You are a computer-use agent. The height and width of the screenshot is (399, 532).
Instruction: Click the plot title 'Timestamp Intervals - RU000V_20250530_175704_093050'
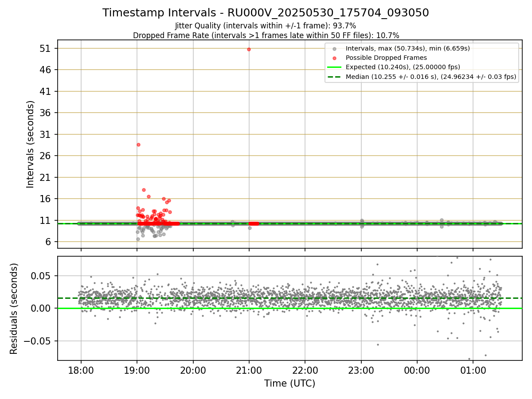point(266,13)
